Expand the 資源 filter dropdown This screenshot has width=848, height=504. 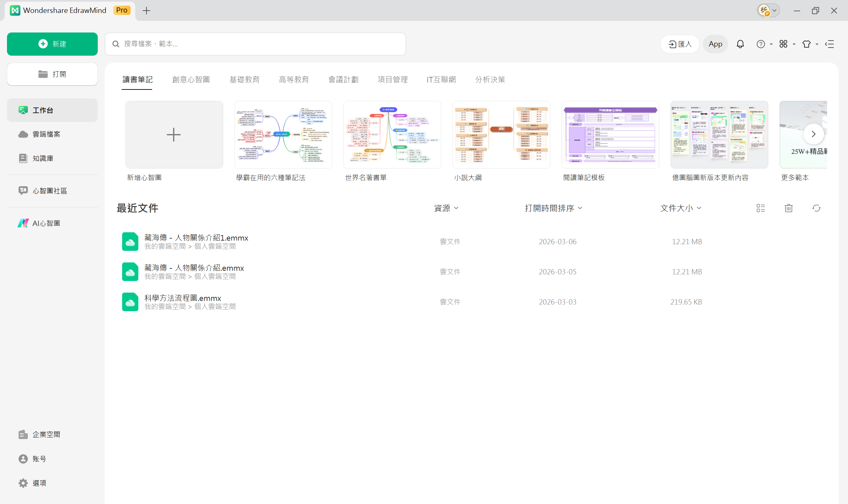[x=446, y=208]
